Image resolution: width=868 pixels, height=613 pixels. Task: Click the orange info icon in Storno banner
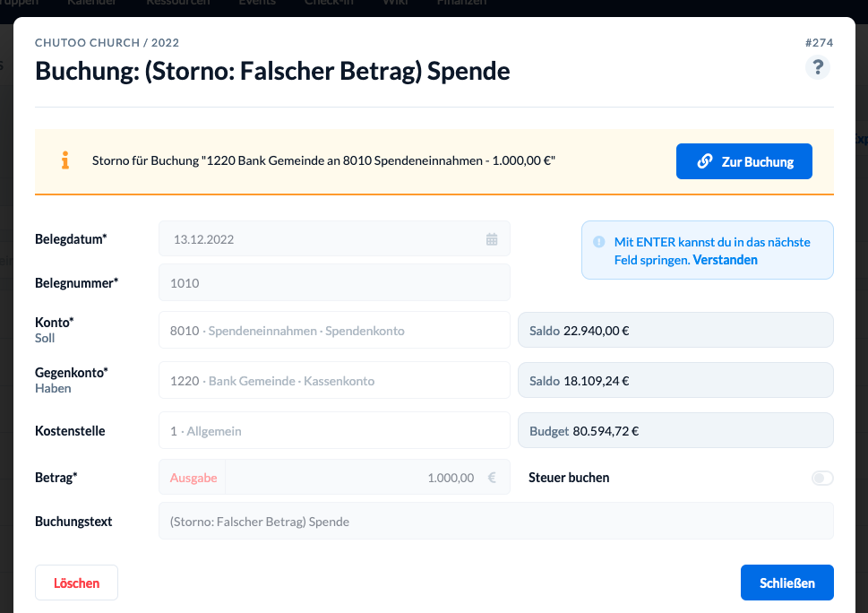[x=65, y=160]
